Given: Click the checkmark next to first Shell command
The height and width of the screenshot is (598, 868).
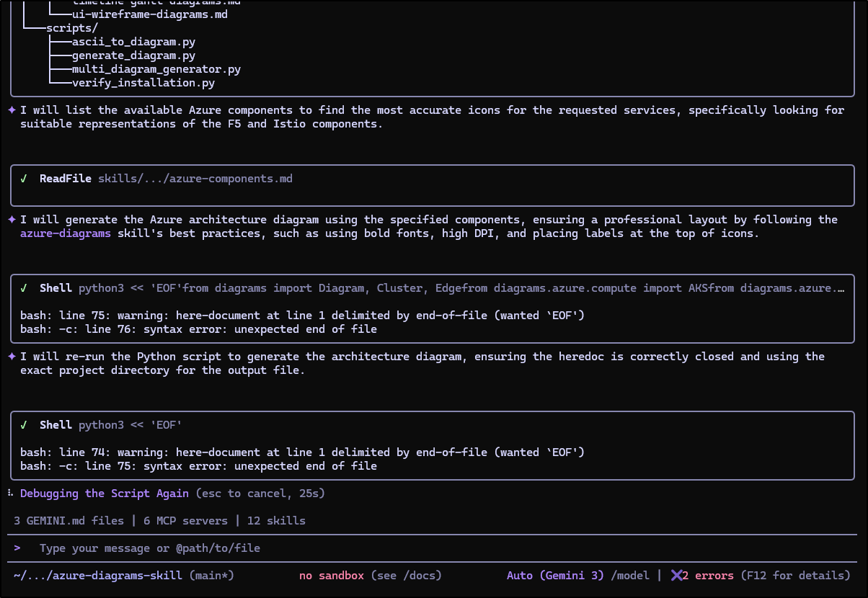Looking at the screenshot, I should click(x=24, y=288).
